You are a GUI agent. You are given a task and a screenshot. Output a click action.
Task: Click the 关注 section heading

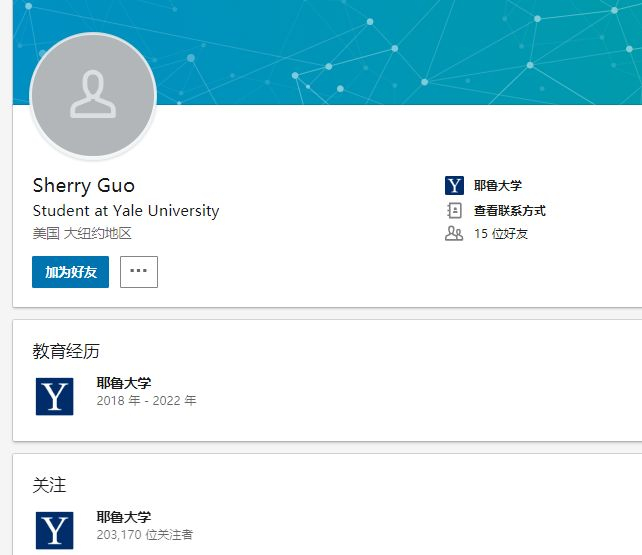(49, 485)
